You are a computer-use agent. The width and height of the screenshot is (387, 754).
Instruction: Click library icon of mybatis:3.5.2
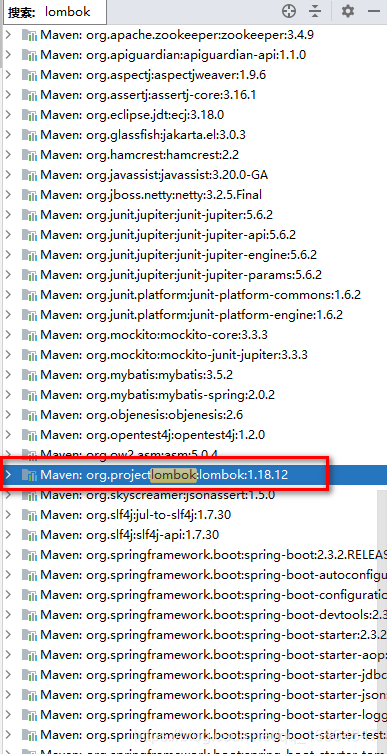tap(29, 375)
